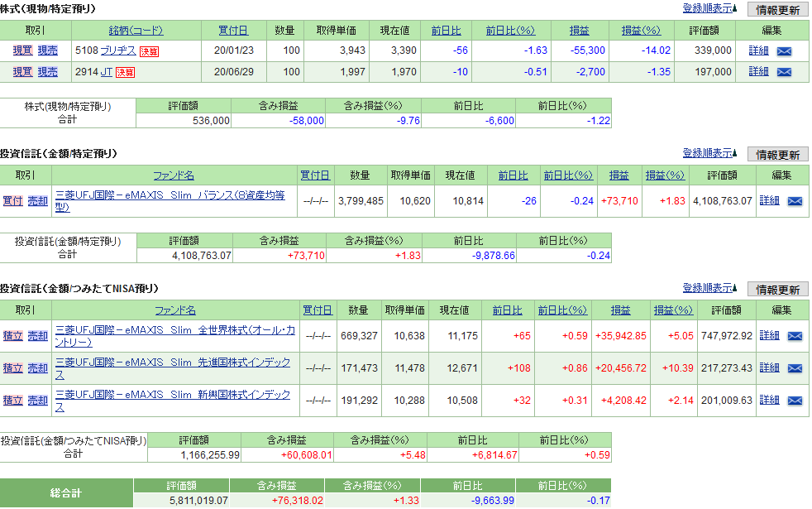Click 総合計 含み損益 value +76,318.02

[x=297, y=501]
